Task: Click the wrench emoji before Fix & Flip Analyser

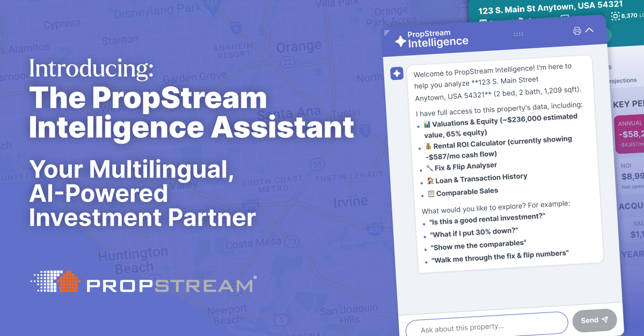Action: tap(430, 169)
